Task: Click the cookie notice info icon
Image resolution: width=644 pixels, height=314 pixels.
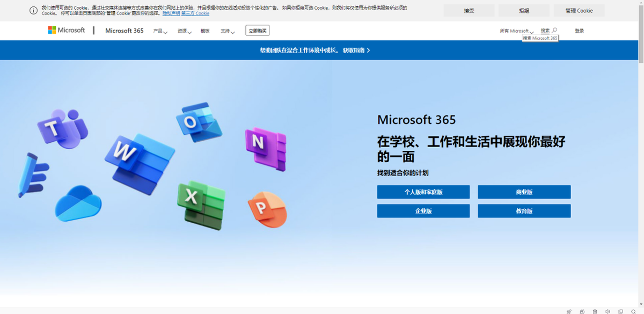Action: click(x=33, y=10)
